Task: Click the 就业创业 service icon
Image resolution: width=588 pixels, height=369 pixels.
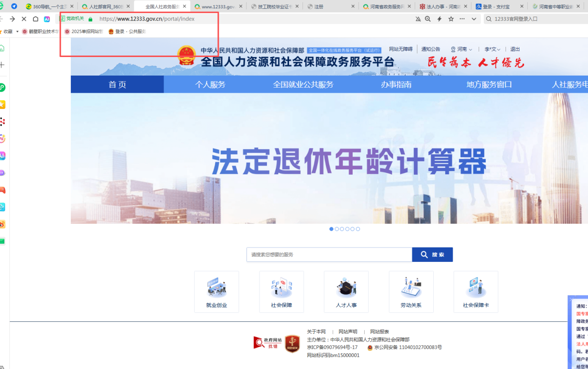Action: coord(216,292)
